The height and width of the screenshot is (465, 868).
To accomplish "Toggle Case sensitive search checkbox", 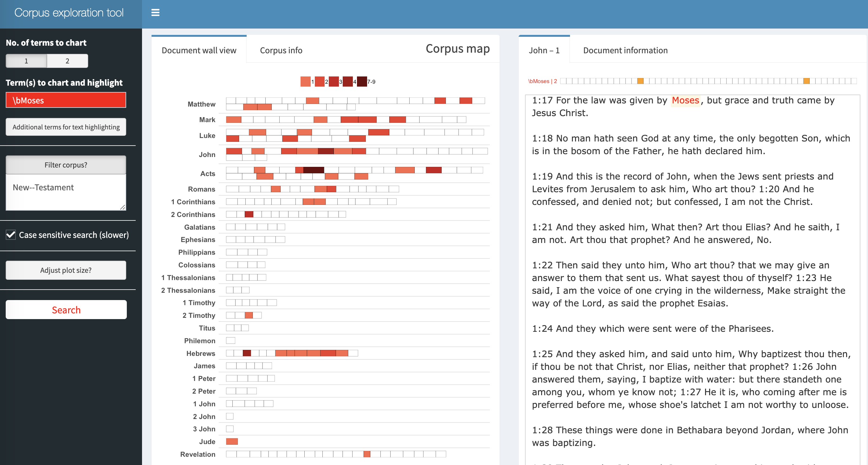I will (x=11, y=235).
